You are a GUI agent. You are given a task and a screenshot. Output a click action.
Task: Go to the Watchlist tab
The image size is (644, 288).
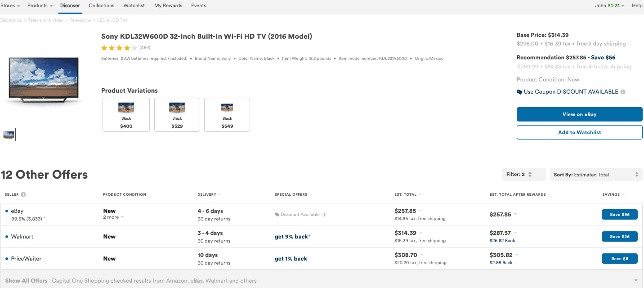(x=134, y=5)
